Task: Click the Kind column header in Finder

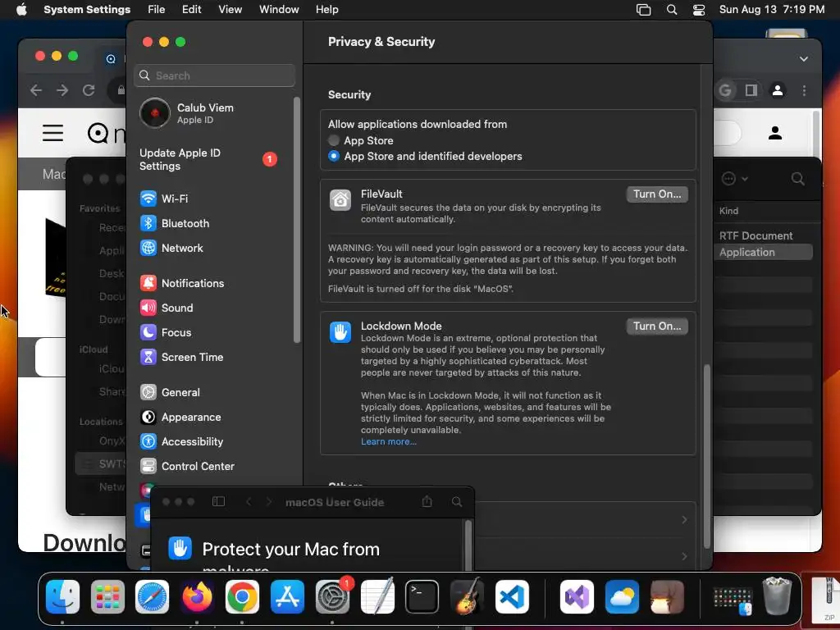Action: 728,211
